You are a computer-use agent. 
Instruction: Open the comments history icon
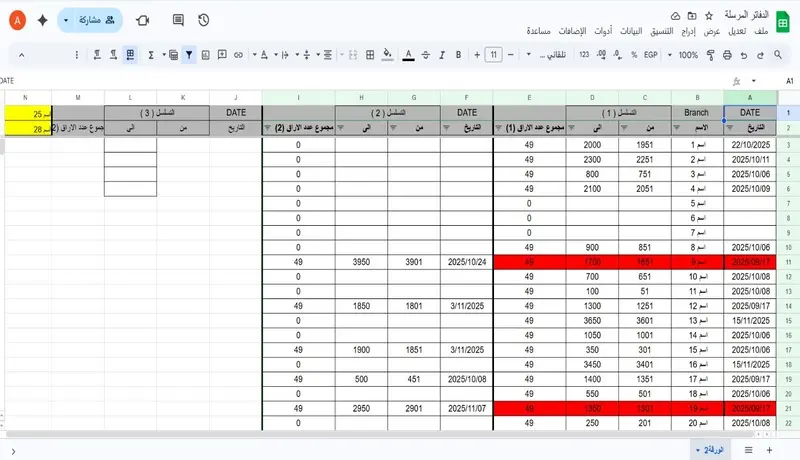[178, 20]
